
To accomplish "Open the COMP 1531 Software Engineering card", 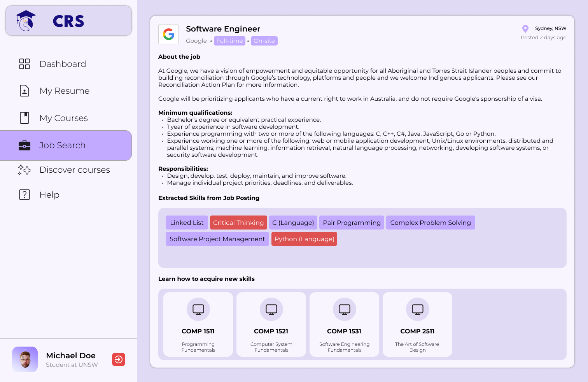I will pos(344,324).
